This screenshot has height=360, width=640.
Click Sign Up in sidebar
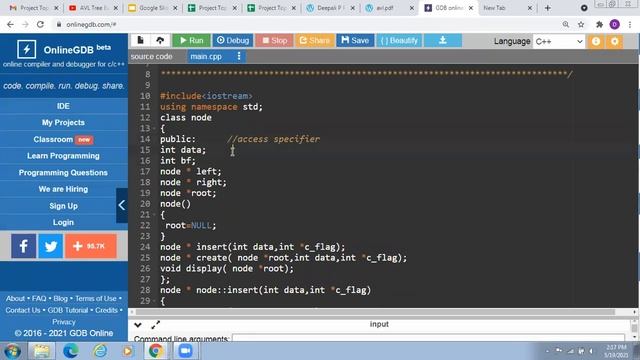pyautogui.click(x=63, y=206)
